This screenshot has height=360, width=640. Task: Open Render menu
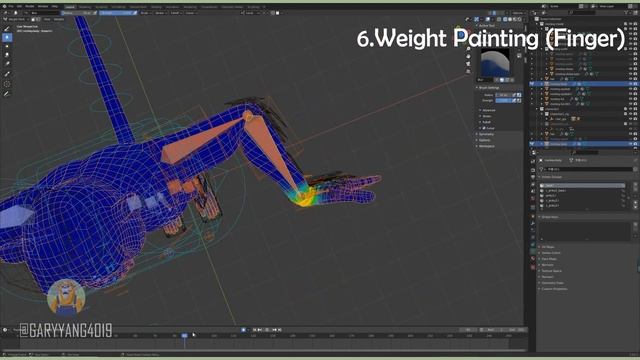(29, 6)
